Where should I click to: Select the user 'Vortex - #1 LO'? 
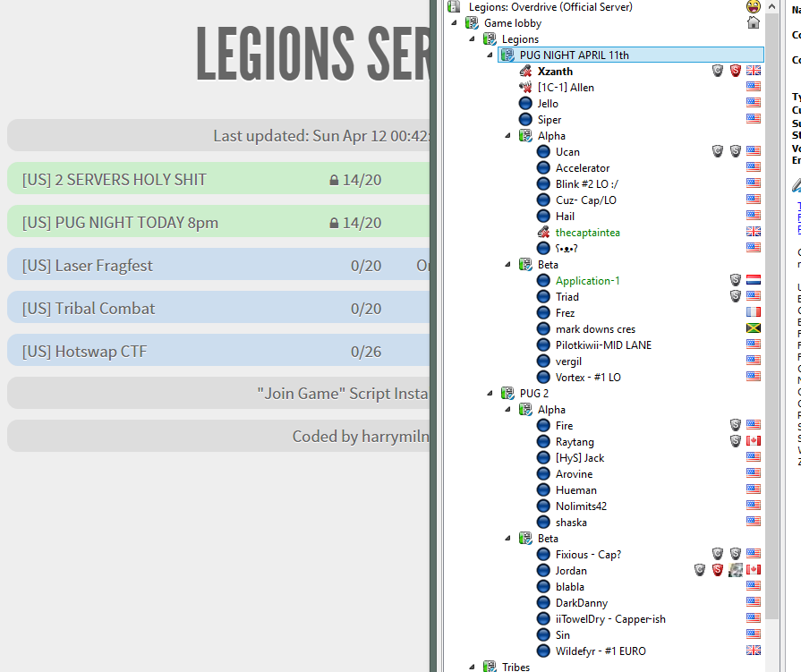click(588, 378)
